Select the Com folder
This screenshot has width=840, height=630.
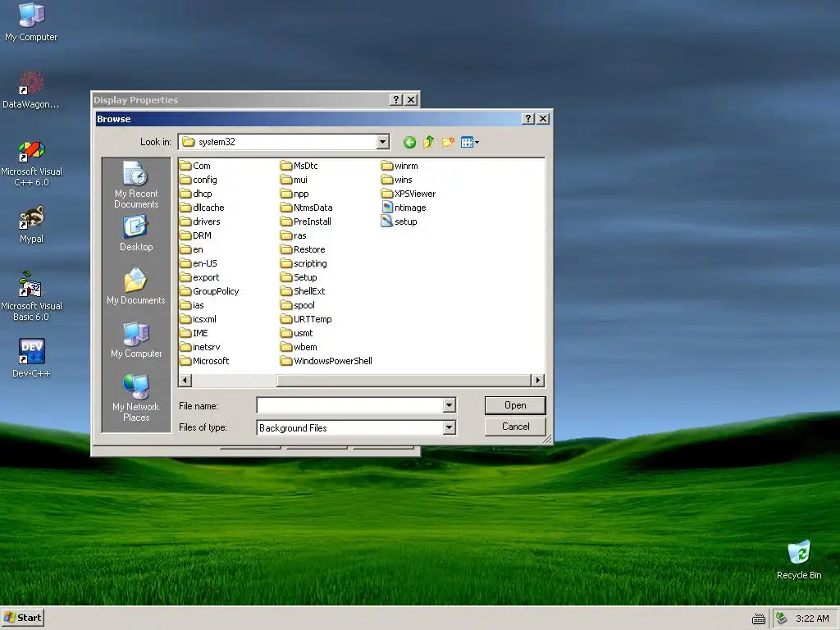click(x=195, y=166)
